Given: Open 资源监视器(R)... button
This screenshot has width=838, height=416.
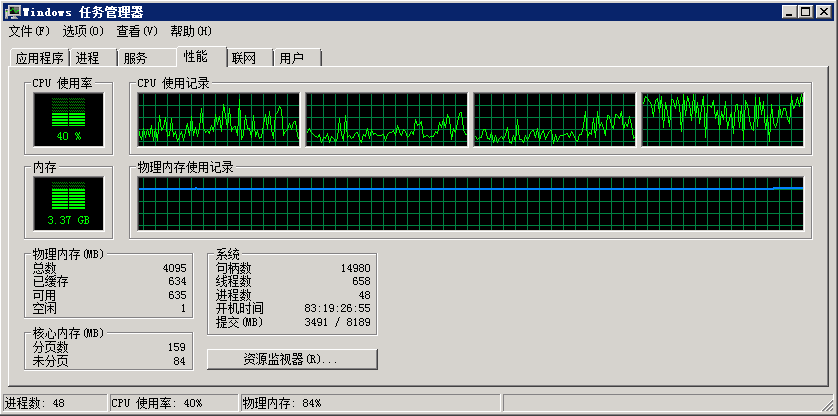Looking at the screenshot, I should point(292,359).
